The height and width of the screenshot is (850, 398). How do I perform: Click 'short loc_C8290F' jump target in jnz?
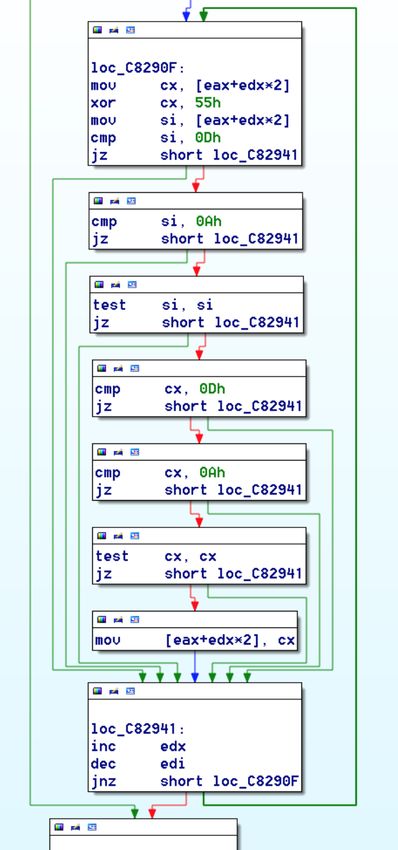tap(229, 781)
